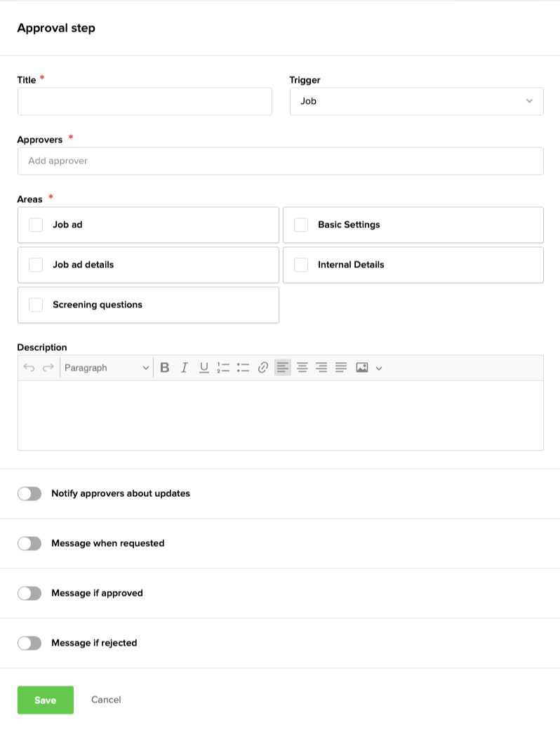Click the Bold formatting icon
Image resolution: width=560 pixels, height=746 pixels.
(165, 368)
